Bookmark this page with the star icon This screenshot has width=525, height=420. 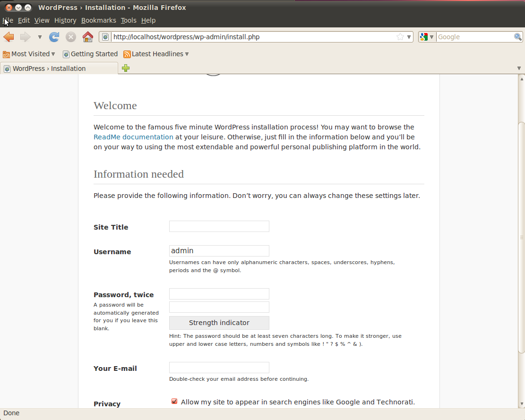(400, 37)
